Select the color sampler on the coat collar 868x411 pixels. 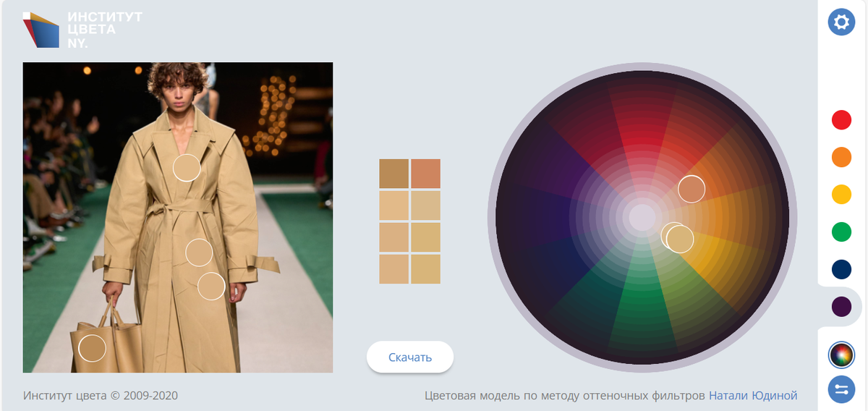[x=187, y=168]
